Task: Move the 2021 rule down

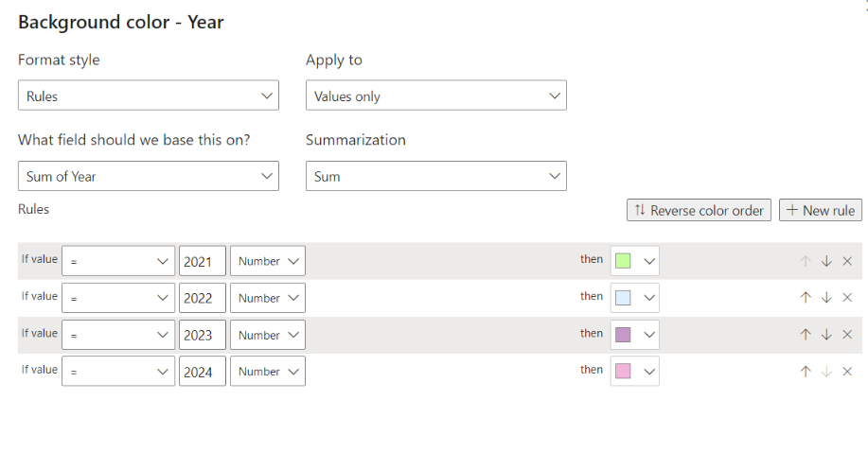Action: (x=826, y=261)
